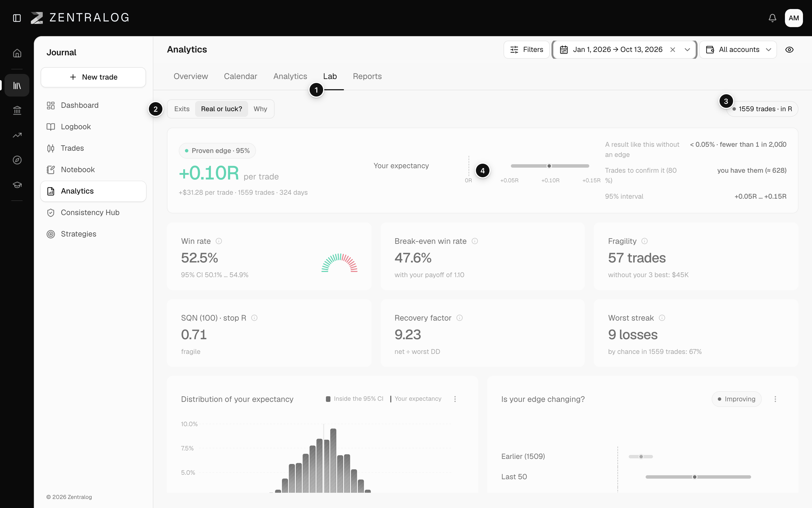Click the Last 50 interval bar marker

coord(694,477)
